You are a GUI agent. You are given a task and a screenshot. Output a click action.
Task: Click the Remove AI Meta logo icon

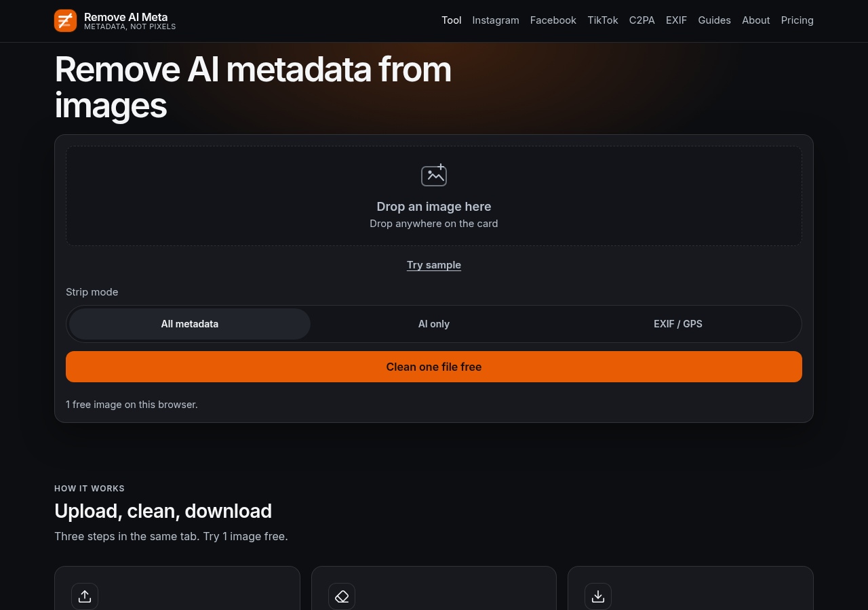tap(66, 20)
